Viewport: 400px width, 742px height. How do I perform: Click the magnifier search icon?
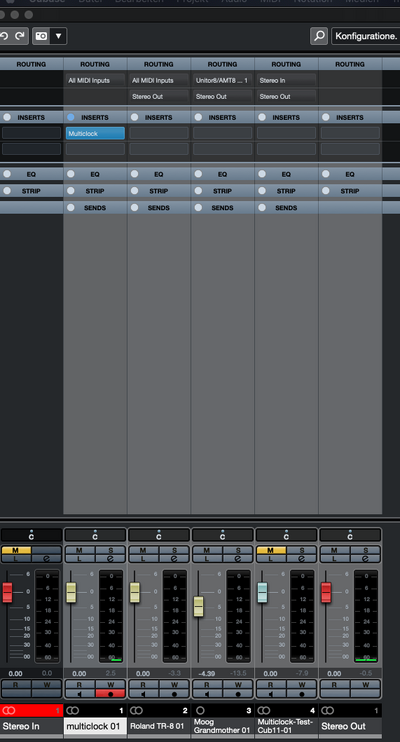pyautogui.click(x=319, y=36)
